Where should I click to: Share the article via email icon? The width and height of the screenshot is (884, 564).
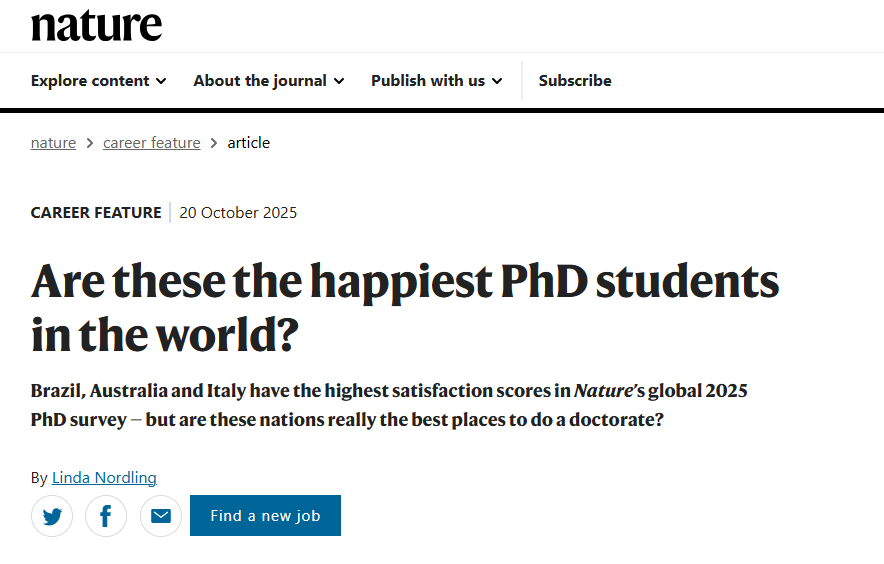coord(161,516)
